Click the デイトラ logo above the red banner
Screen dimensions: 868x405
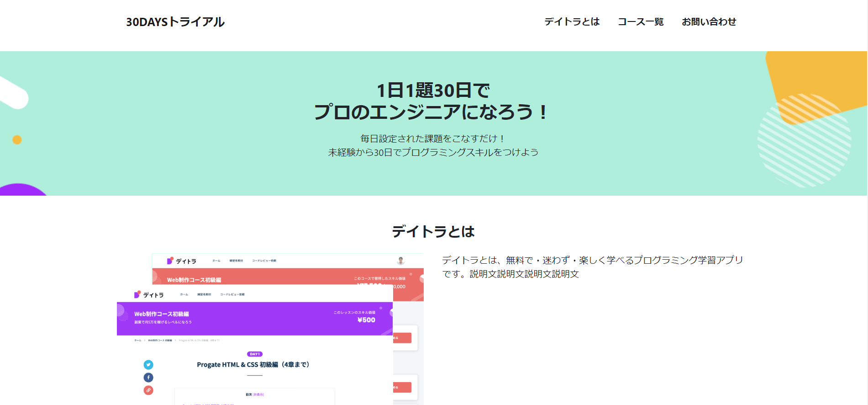pos(182,261)
